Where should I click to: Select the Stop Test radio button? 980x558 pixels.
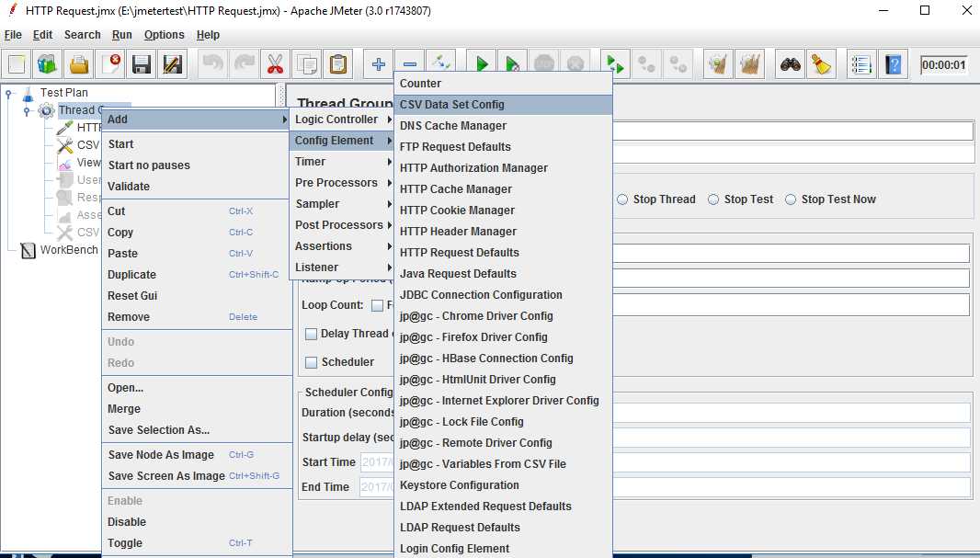713,199
